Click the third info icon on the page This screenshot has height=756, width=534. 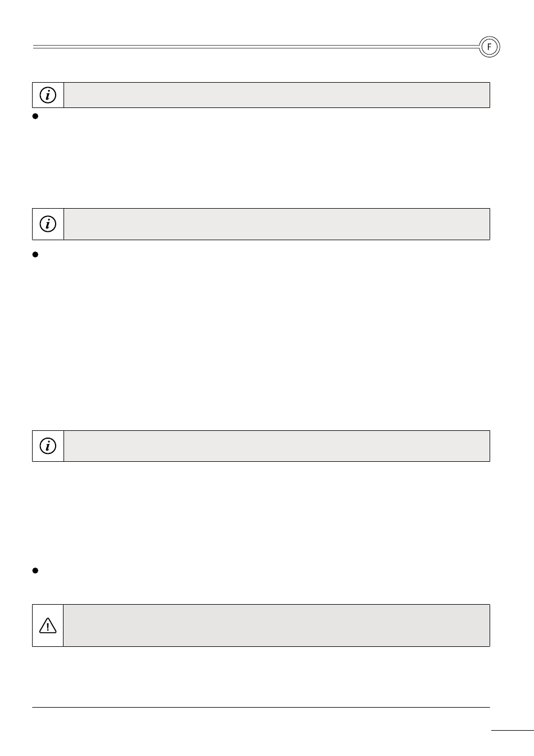[48, 446]
